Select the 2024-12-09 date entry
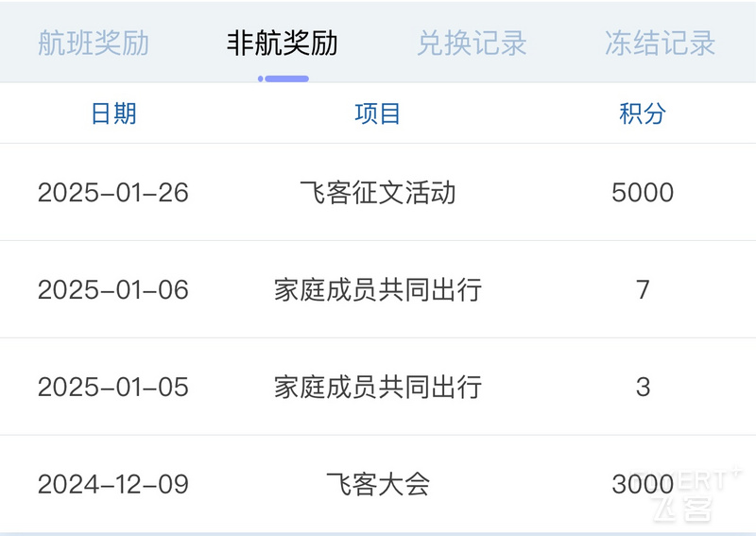 point(113,484)
